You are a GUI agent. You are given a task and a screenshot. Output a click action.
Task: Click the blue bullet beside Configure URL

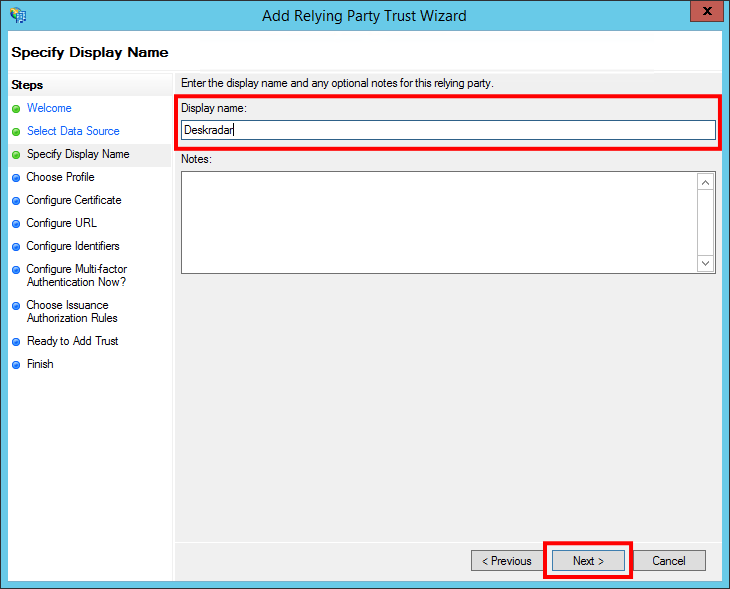tap(16, 224)
